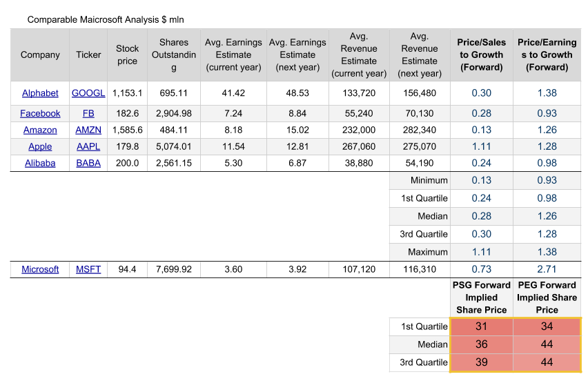This screenshot has height=381, width=588.
Task: Open the BABA ticker link
Action: coord(88,163)
